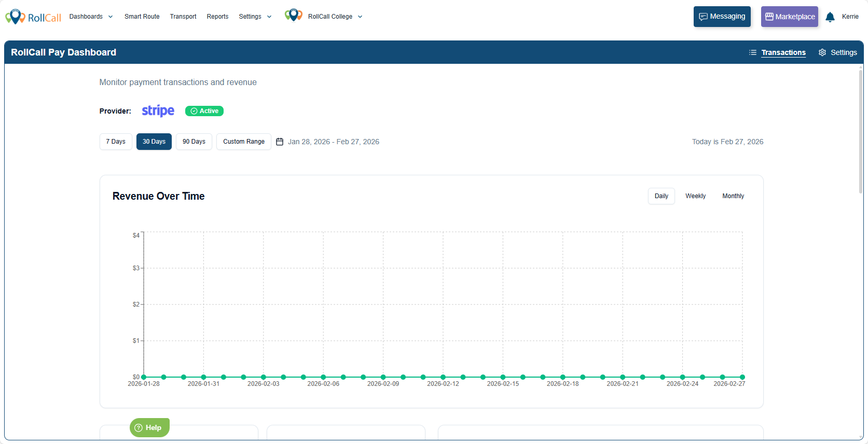Click the calendar icon beside date range
868x444 pixels.
click(x=280, y=142)
